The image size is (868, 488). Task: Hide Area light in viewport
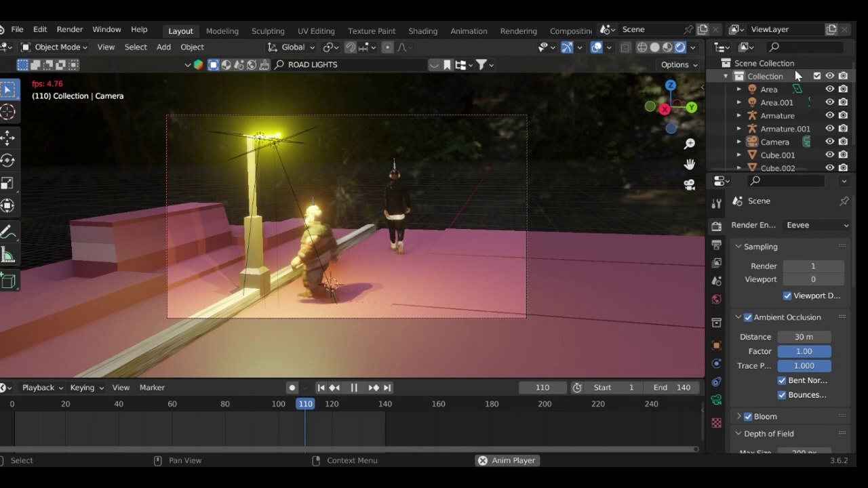(829, 89)
